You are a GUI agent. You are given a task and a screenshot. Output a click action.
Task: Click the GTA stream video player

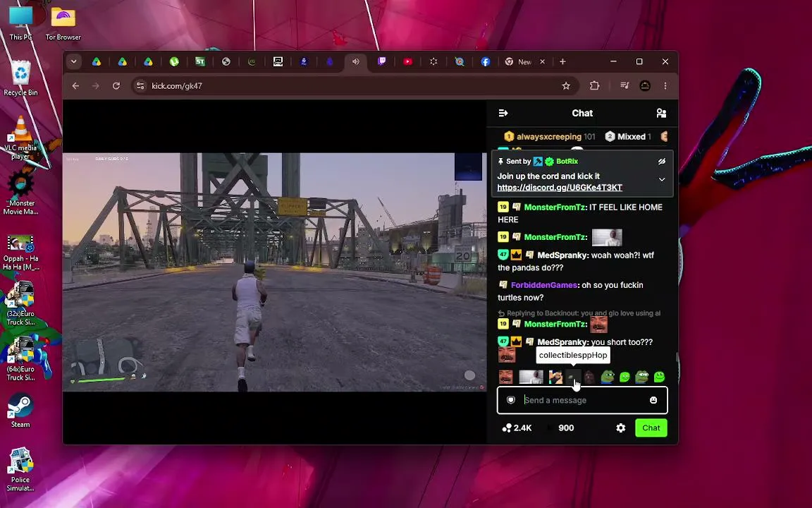click(274, 272)
